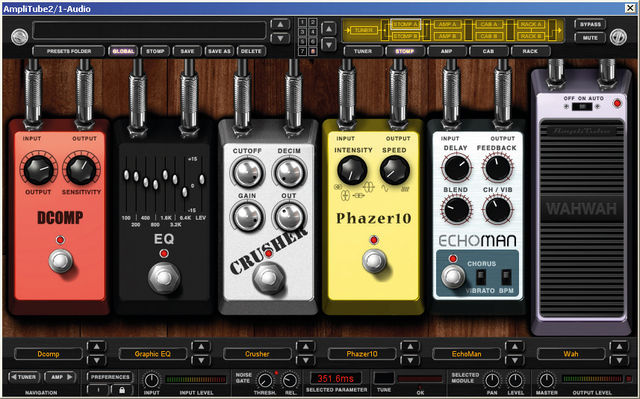Click the EchoMan Feedback knob
Viewport: 640px width, 399px height.
pyautogui.click(x=498, y=168)
